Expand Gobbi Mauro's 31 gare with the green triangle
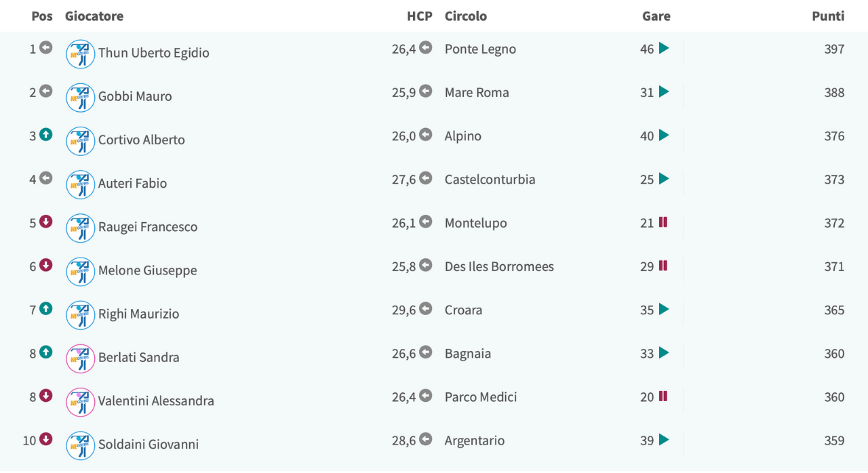The image size is (868, 473). [664, 91]
